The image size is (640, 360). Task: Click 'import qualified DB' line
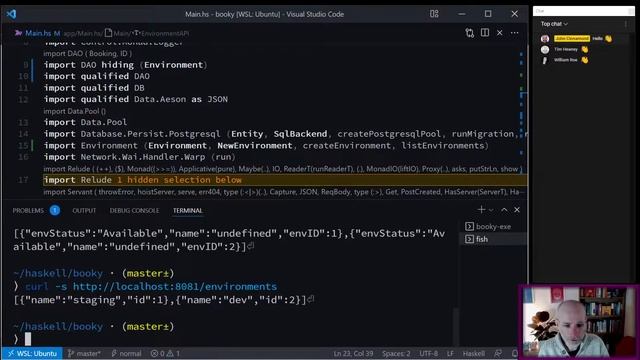coord(94,88)
